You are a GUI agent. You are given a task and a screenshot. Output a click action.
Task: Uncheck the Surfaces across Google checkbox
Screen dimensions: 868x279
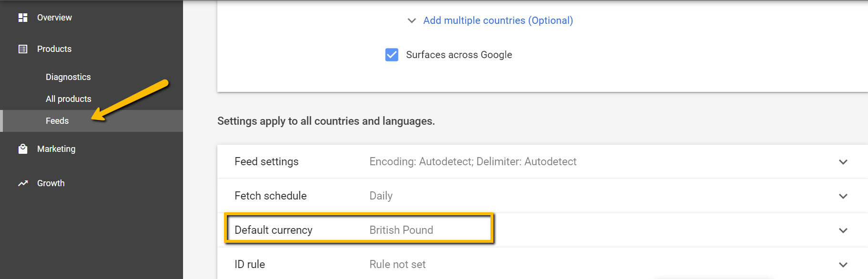[392, 55]
